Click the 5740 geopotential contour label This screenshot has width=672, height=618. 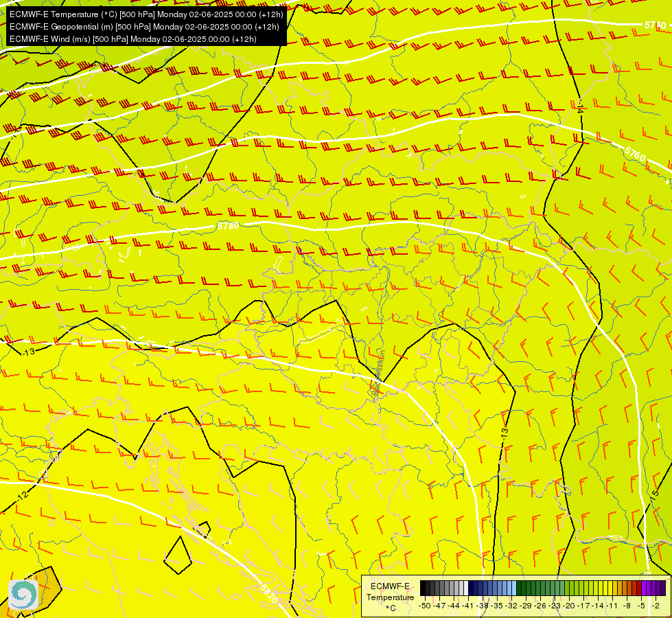pos(656,25)
